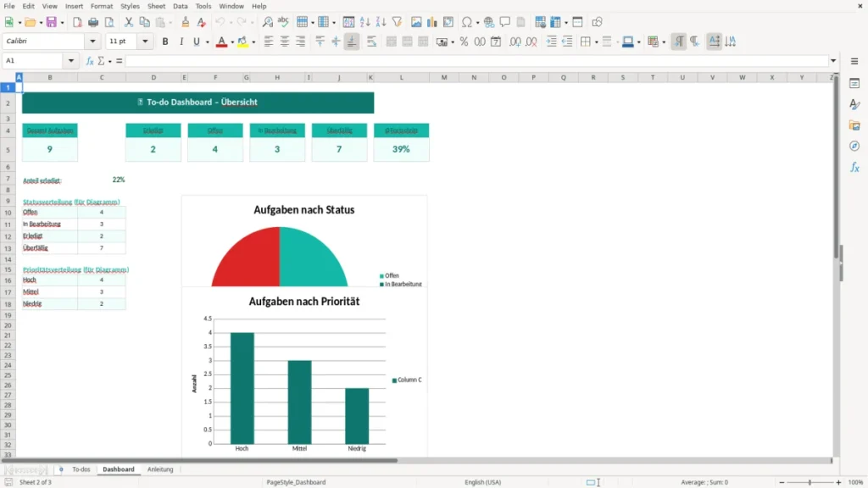Viewport: 868px width, 488px height.
Task: Toggle Bold formatting
Action: point(165,42)
